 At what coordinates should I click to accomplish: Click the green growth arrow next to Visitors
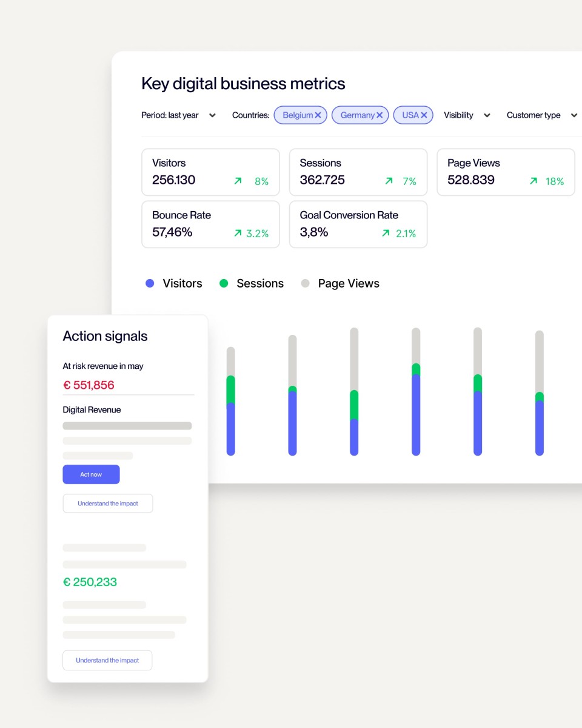(238, 181)
